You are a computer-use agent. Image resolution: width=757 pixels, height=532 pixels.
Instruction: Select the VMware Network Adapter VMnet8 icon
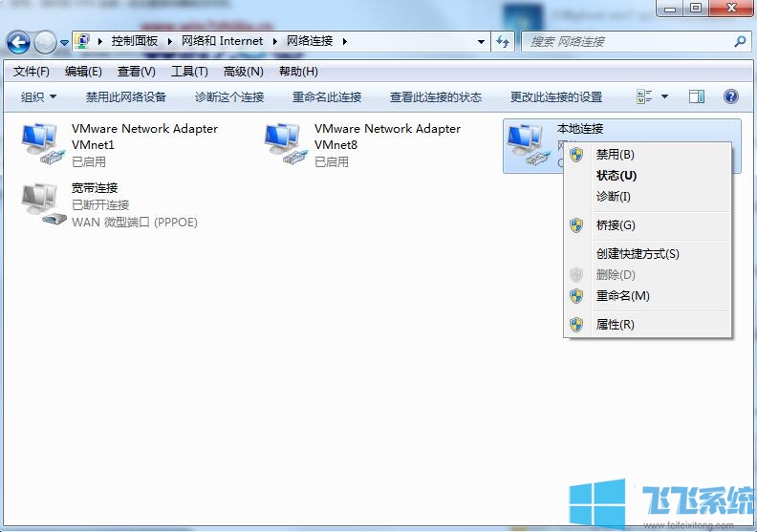pos(284,145)
